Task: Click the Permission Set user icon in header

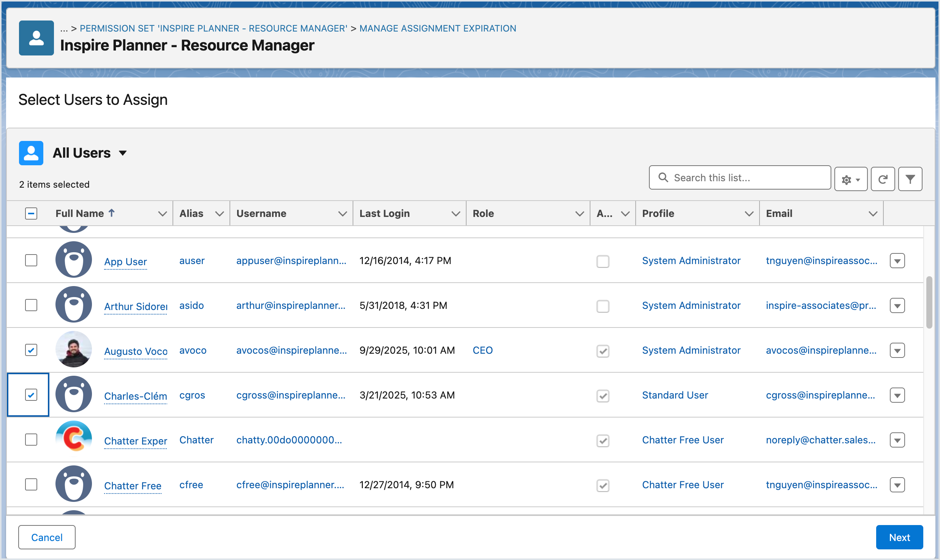Action: (36, 38)
